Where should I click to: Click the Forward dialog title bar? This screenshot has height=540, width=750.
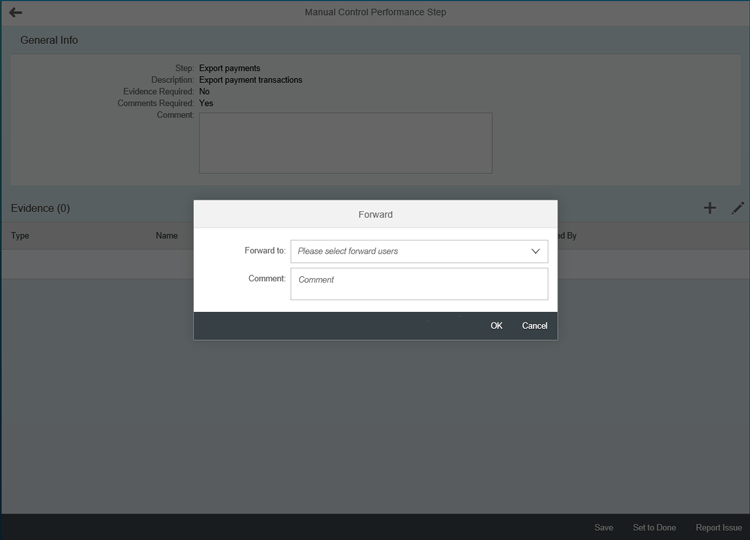[375, 214]
